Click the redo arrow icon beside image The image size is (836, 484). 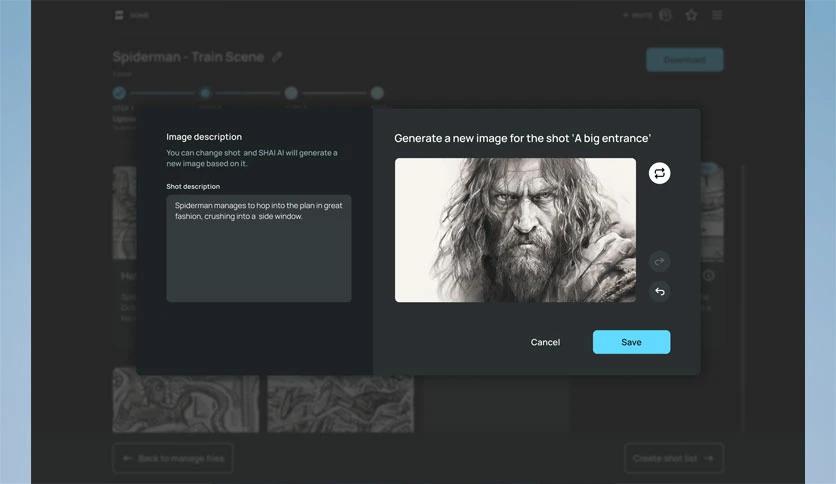click(660, 261)
